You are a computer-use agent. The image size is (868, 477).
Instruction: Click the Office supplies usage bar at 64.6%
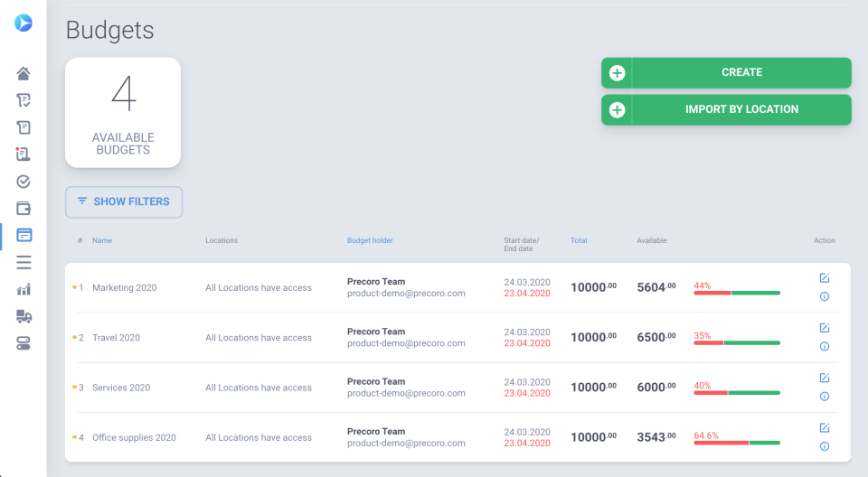(x=737, y=442)
